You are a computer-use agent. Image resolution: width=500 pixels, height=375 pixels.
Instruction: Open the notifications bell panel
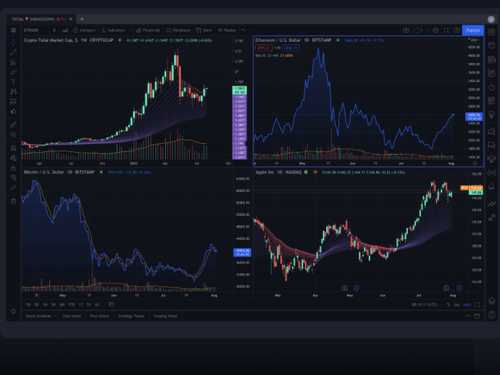pos(492,186)
